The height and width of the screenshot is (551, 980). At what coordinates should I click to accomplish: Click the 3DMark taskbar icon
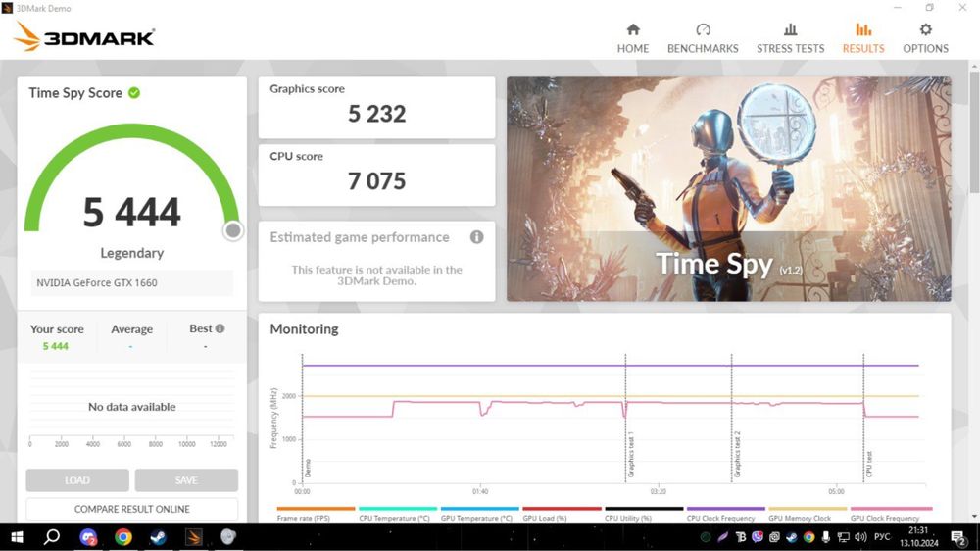[193, 536]
